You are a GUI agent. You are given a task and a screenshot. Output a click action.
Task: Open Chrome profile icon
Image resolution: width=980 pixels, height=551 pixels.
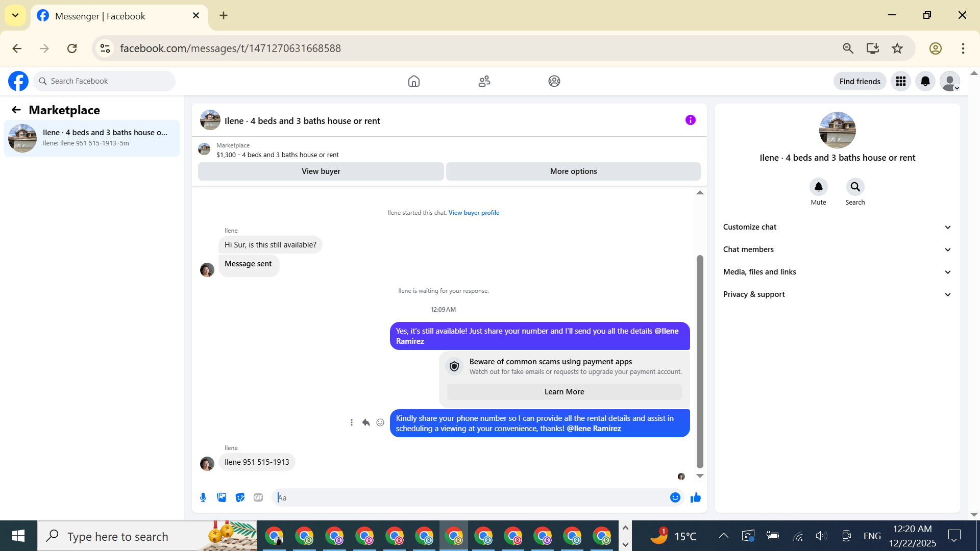pos(936,48)
